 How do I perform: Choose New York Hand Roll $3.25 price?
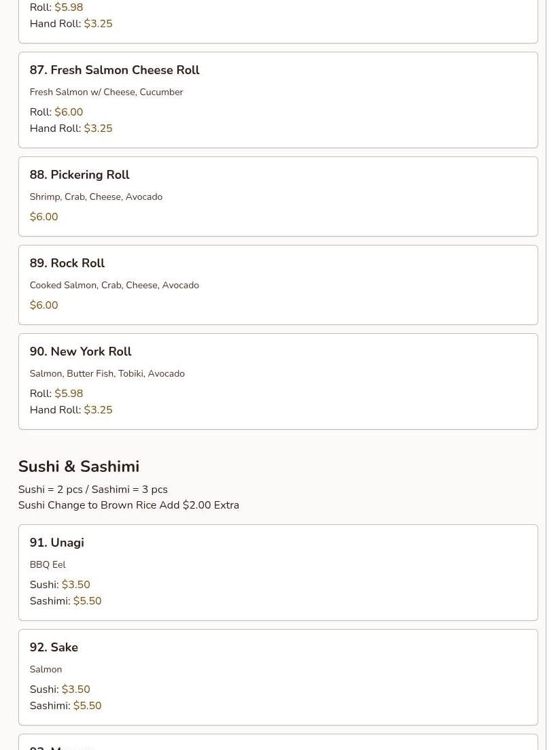98,411
